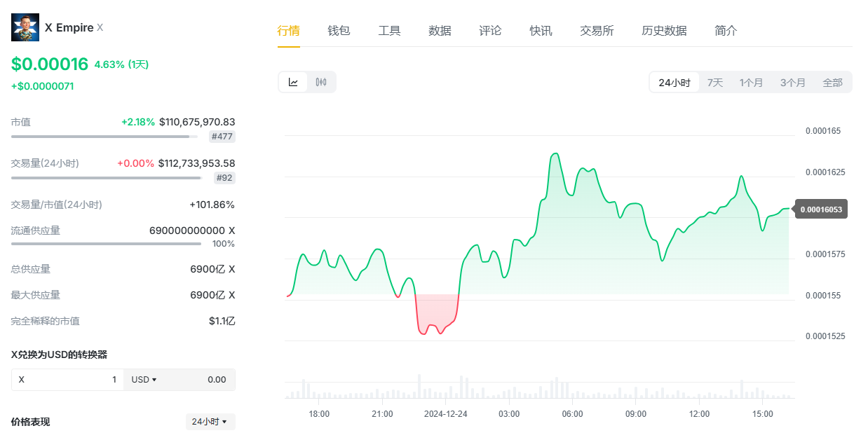Click the 18:00 time label on chart axis
Screen dimensions: 868x433
pyautogui.click(x=319, y=414)
